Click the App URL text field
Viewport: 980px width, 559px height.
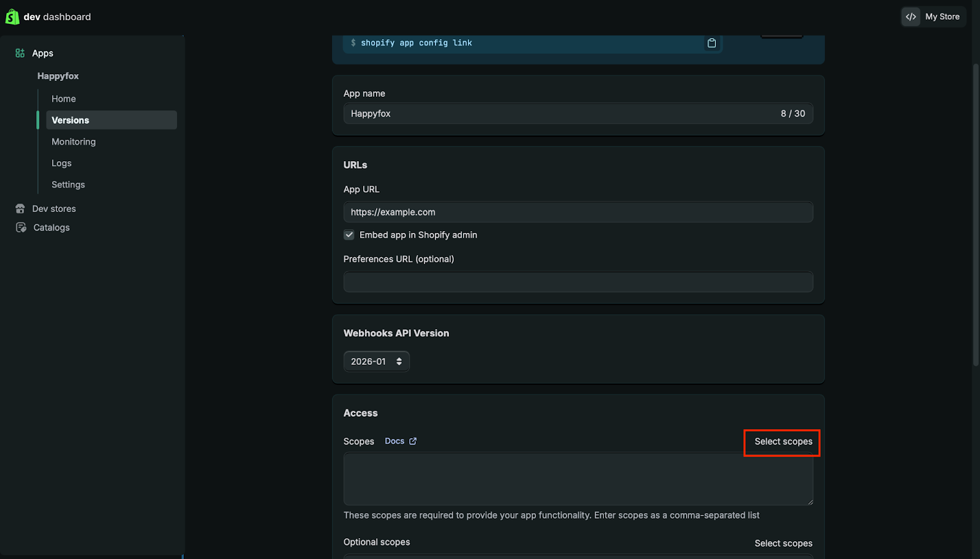coord(578,212)
